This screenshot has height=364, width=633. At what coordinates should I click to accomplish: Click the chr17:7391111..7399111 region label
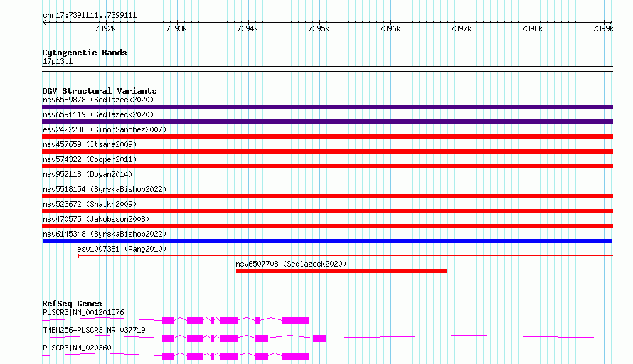pyautogui.click(x=90, y=16)
